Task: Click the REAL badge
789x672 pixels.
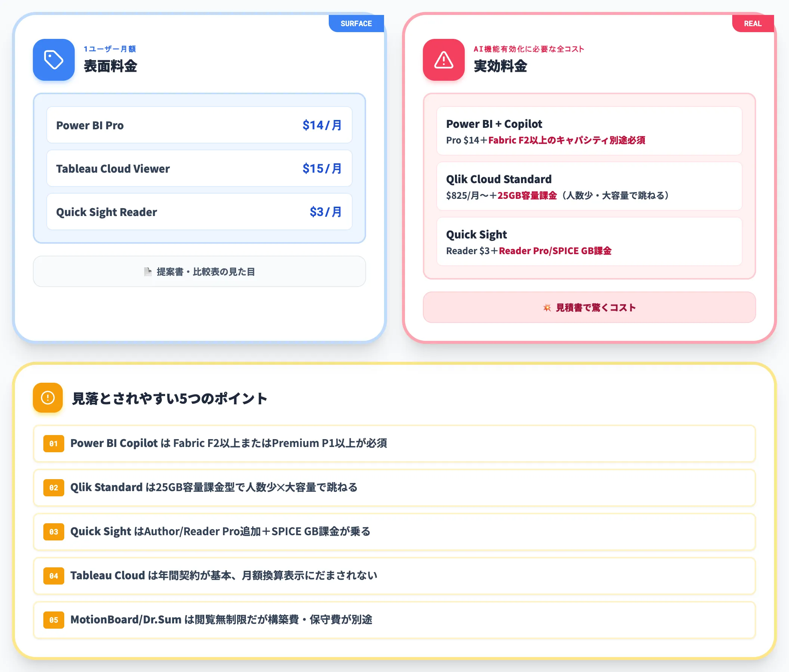Action: point(753,24)
